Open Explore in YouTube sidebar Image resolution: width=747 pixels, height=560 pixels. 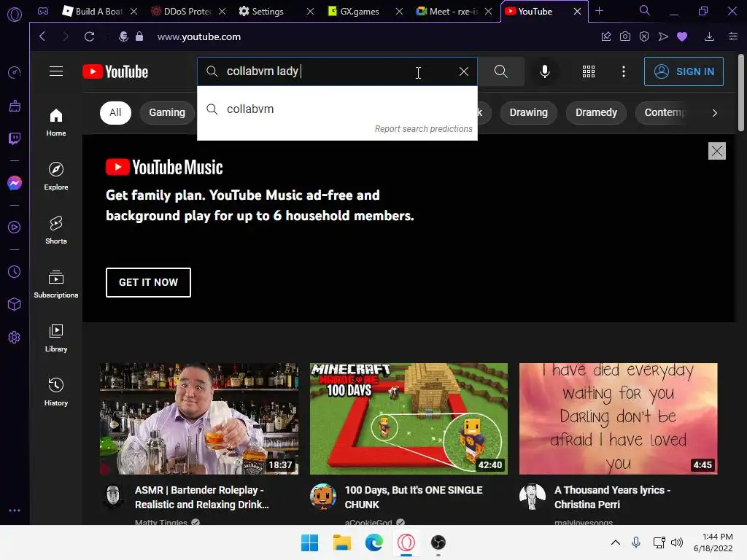(56, 176)
